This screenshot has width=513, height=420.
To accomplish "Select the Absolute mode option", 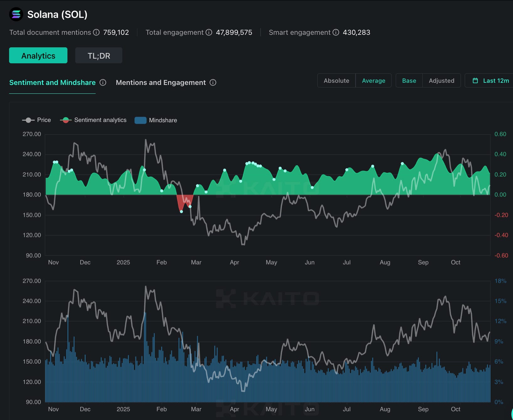I will point(336,81).
